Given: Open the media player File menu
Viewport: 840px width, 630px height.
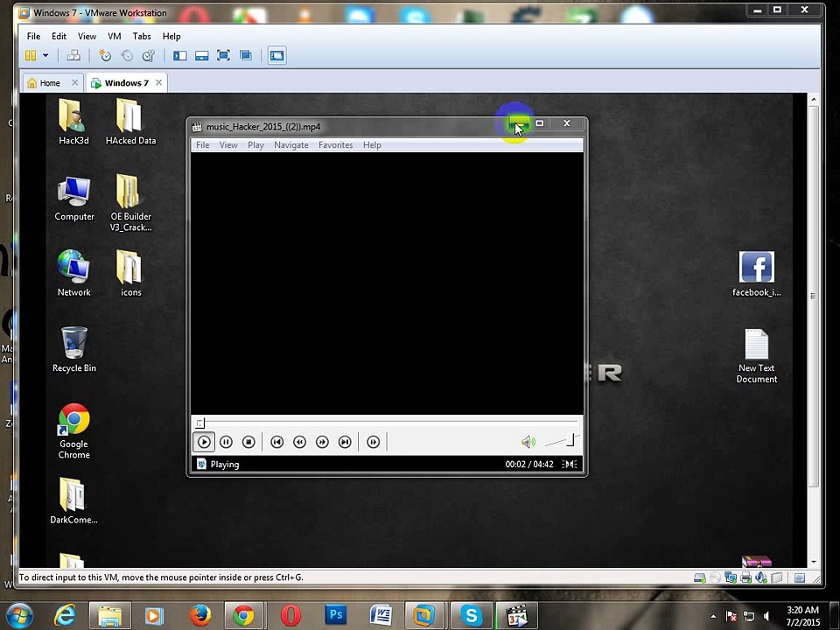Looking at the screenshot, I should 202,145.
